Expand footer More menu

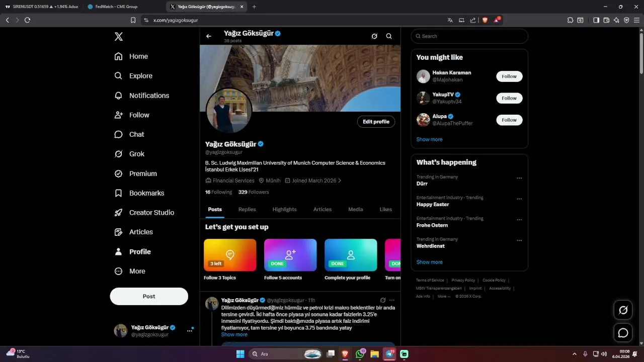444,296
